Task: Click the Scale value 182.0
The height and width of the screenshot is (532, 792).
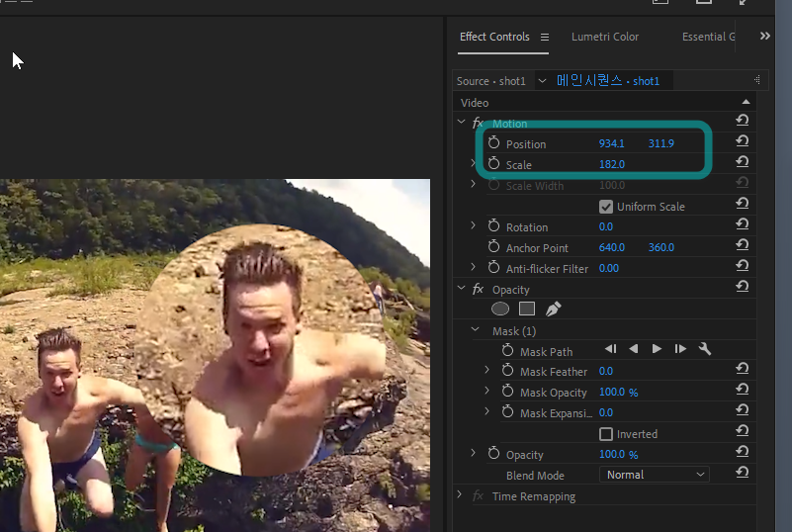Action: (611, 164)
